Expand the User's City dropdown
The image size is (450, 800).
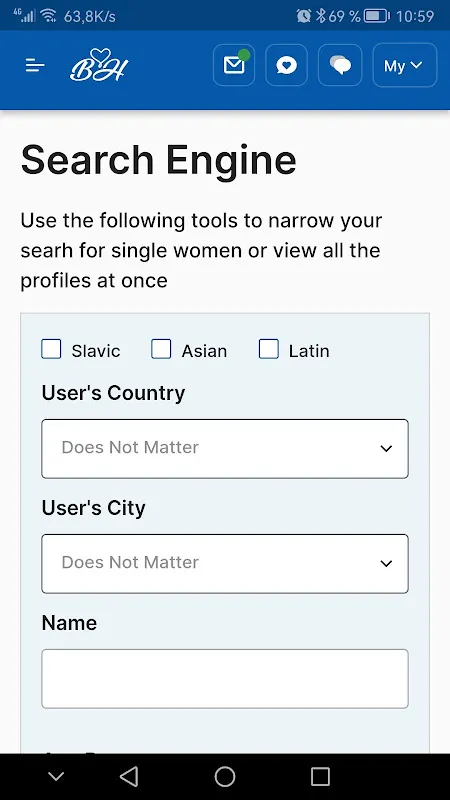[225, 563]
